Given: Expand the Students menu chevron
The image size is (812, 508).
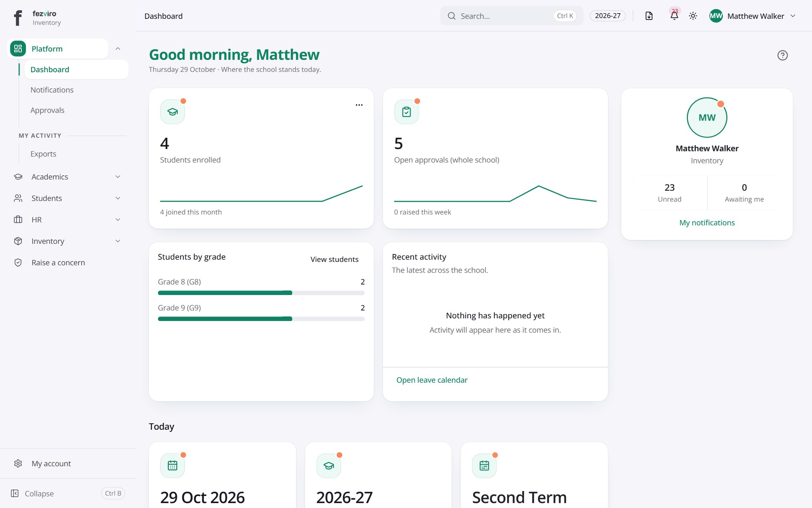Looking at the screenshot, I should click(118, 198).
